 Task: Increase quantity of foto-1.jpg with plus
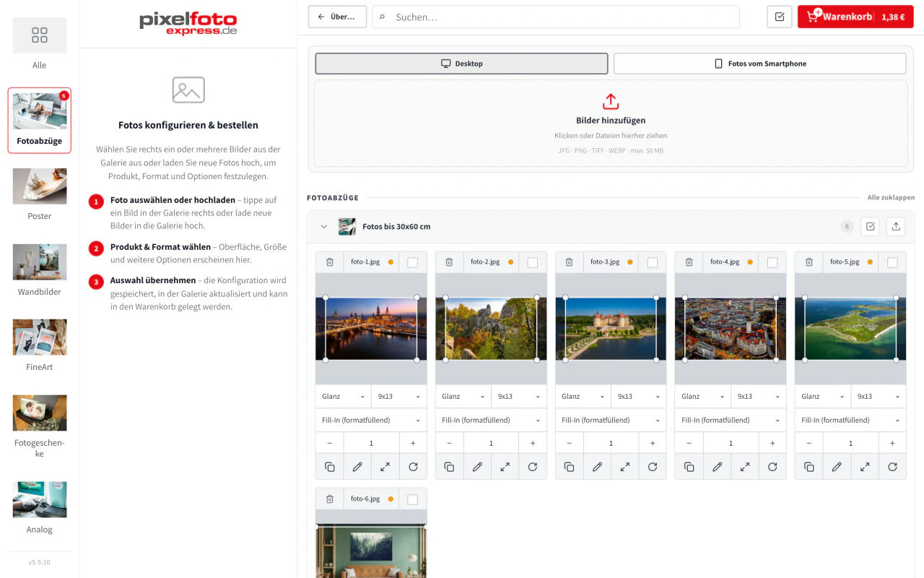(x=413, y=443)
